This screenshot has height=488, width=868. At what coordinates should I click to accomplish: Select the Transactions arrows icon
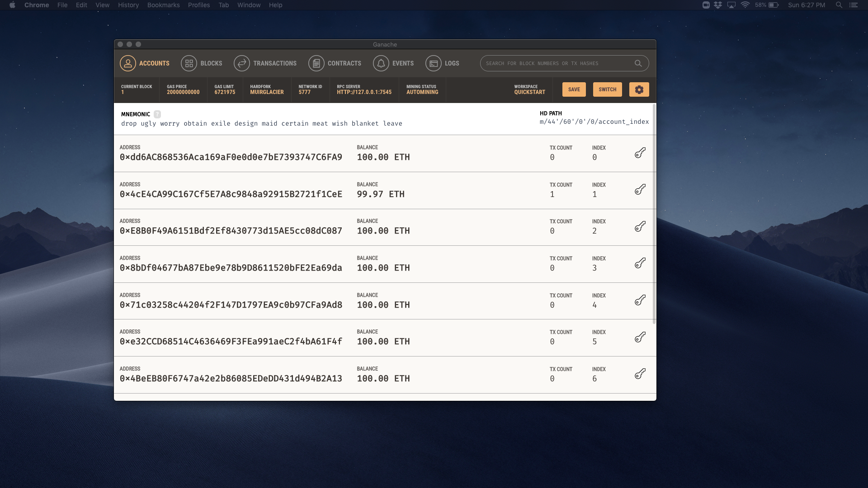point(242,63)
